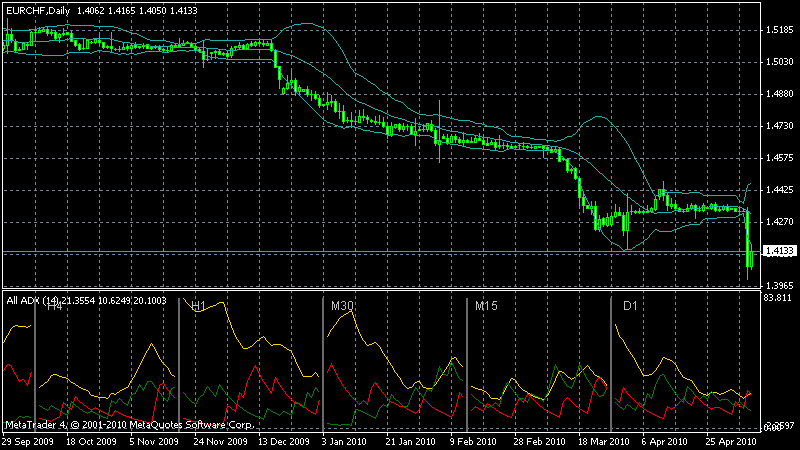Image resolution: width=800 pixels, height=450 pixels.
Task: Click the 25 Apr 2010 date label
Action: (x=731, y=442)
